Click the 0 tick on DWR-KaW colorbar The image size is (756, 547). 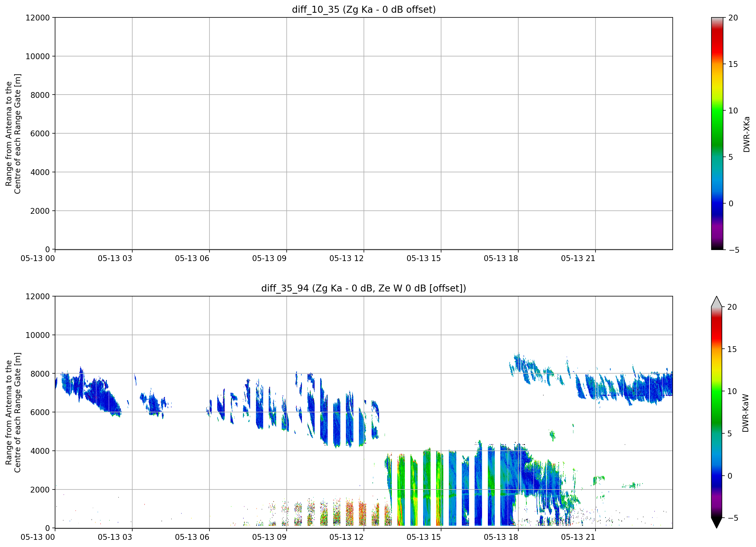730,476
